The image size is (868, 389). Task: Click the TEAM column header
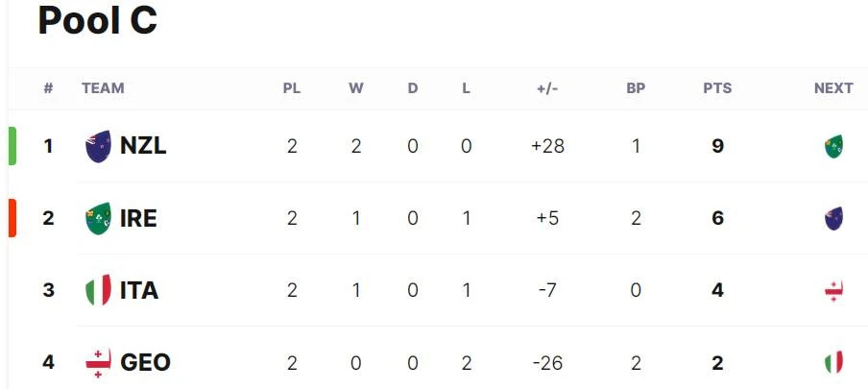pyautogui.click(x=103, y=88)
